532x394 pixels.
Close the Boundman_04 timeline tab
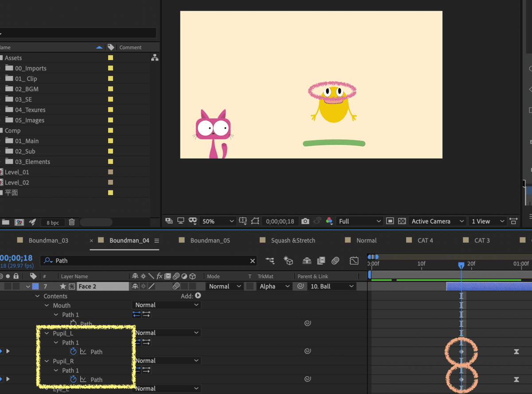91,241
